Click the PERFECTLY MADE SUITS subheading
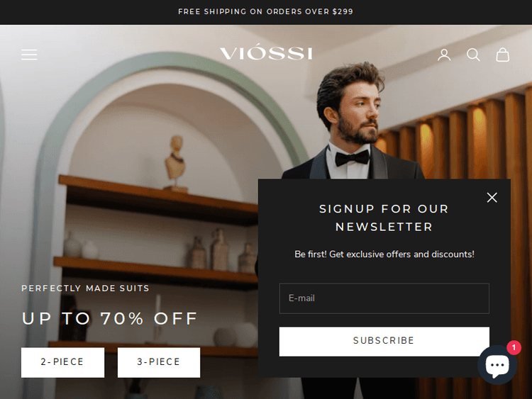The image size is (532, 399). click(86, 288)
